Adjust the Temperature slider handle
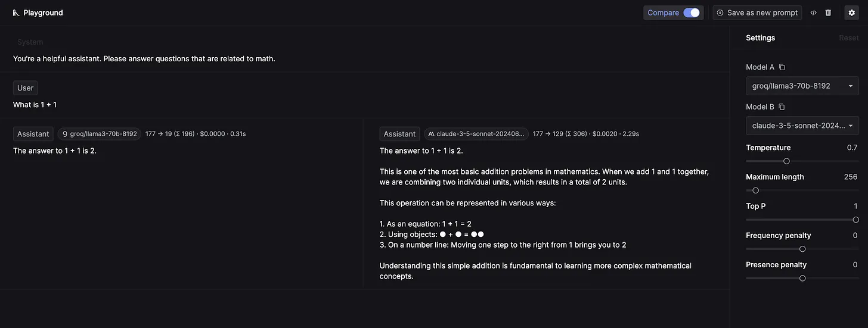 click(x=786, y=161)
